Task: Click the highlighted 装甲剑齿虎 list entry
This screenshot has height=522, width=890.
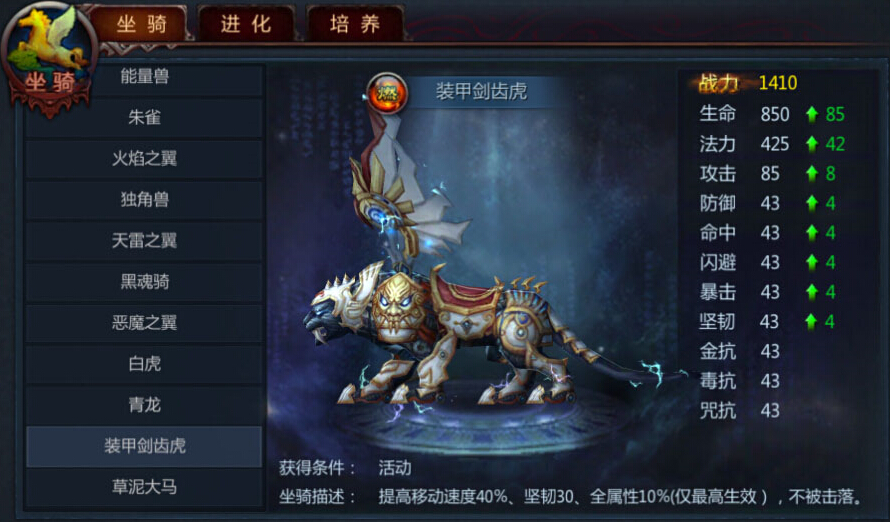Action: click(144, 446)
